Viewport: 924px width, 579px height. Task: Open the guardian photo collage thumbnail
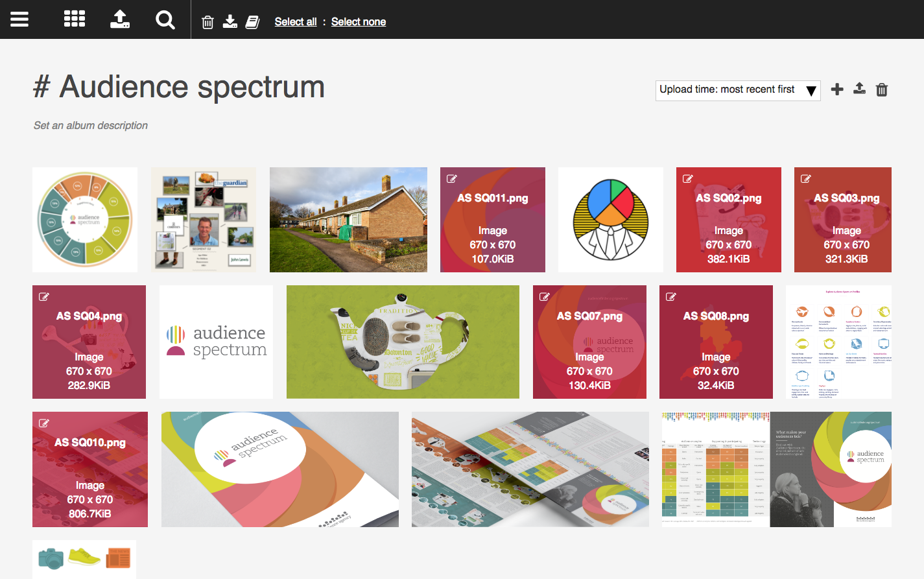(204, 220)
